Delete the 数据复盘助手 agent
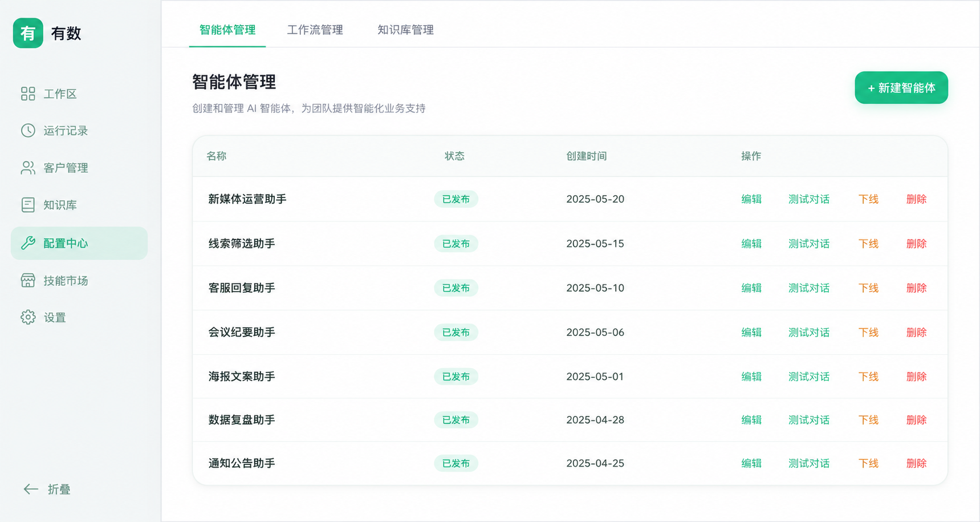The height and width of the screenshot is (522, 980). point(916,420)
